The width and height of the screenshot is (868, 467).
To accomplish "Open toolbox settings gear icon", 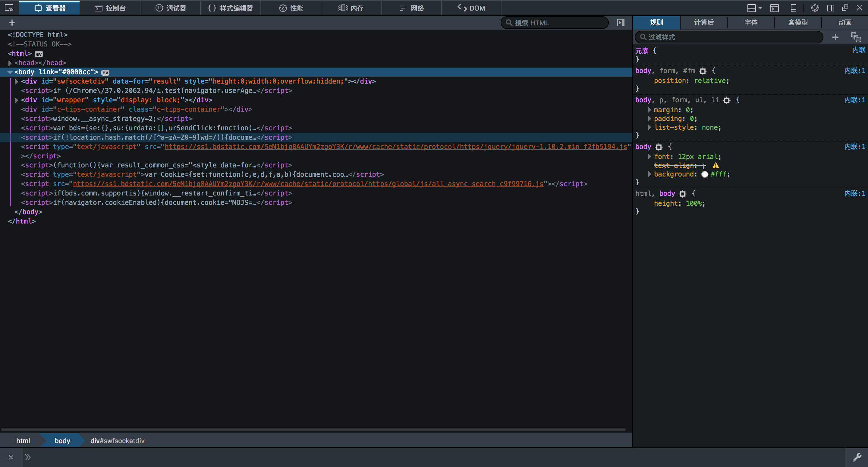I will (x=815, y=8).
